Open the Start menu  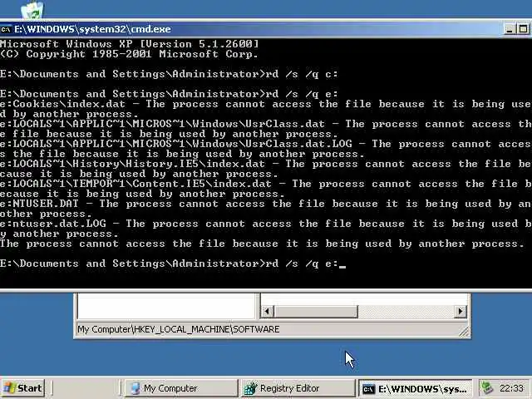22,388
